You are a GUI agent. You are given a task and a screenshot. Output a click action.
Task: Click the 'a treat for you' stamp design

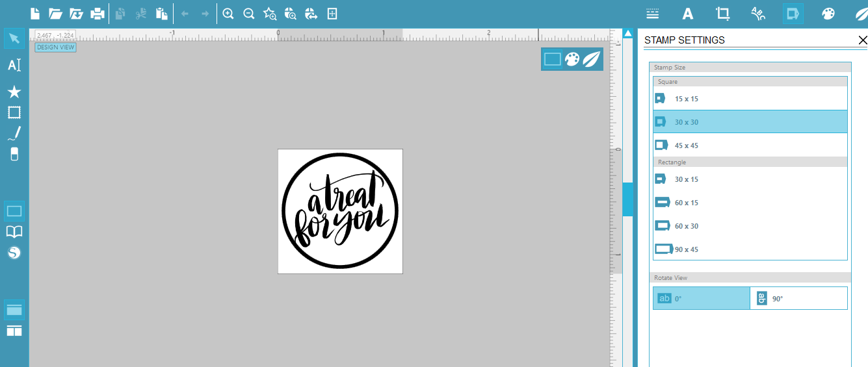[340, 211]
